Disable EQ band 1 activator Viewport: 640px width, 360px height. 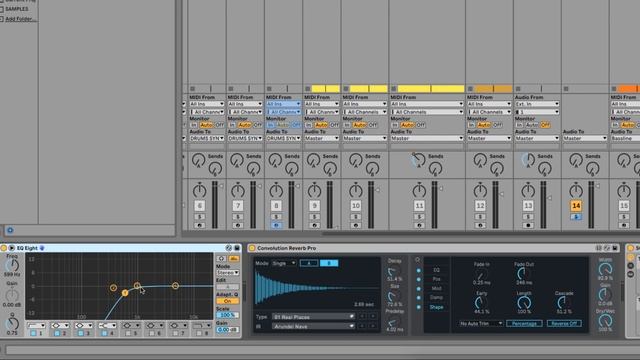click(33, 333)
